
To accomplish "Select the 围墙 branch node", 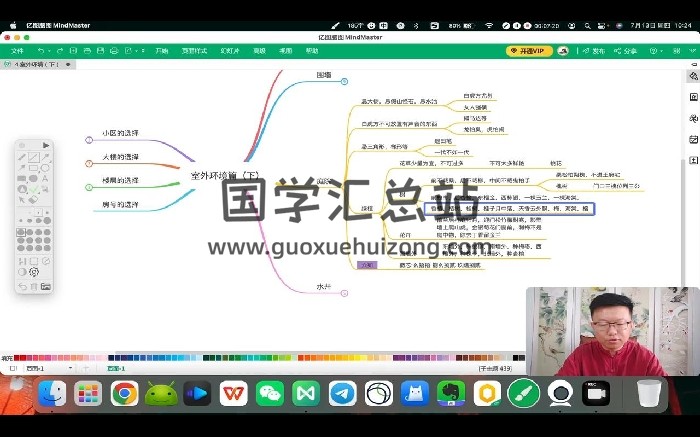I will point(324,75).
